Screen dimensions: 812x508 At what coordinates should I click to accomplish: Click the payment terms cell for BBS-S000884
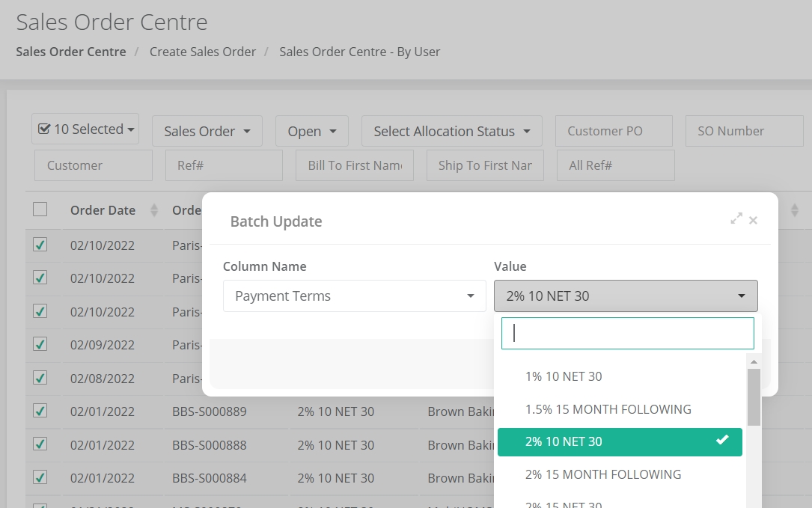coord(335,478)
